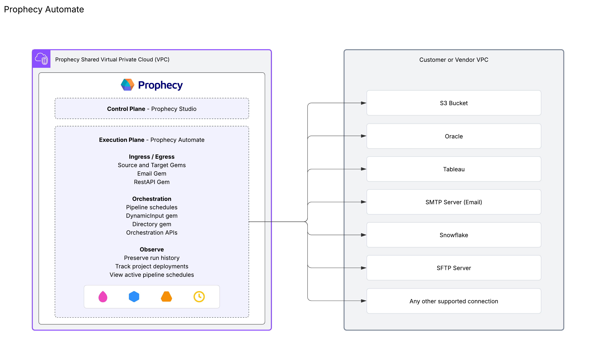Screen dimensions: 601x364
Task: Select the Execution Plane Prophecy Automate panel
Action: [152, 140]
